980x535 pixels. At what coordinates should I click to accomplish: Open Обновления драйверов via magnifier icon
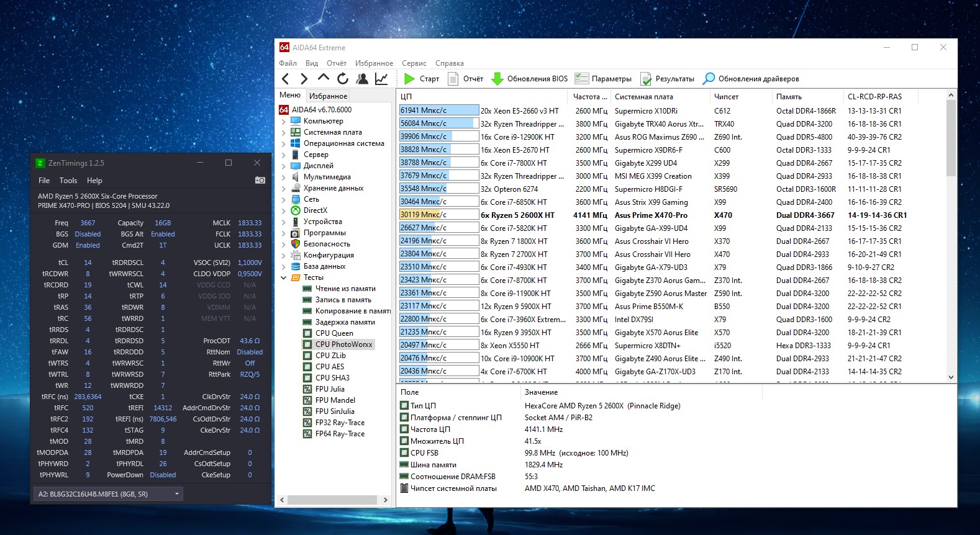pyautogui.click(x=709, y=79)
